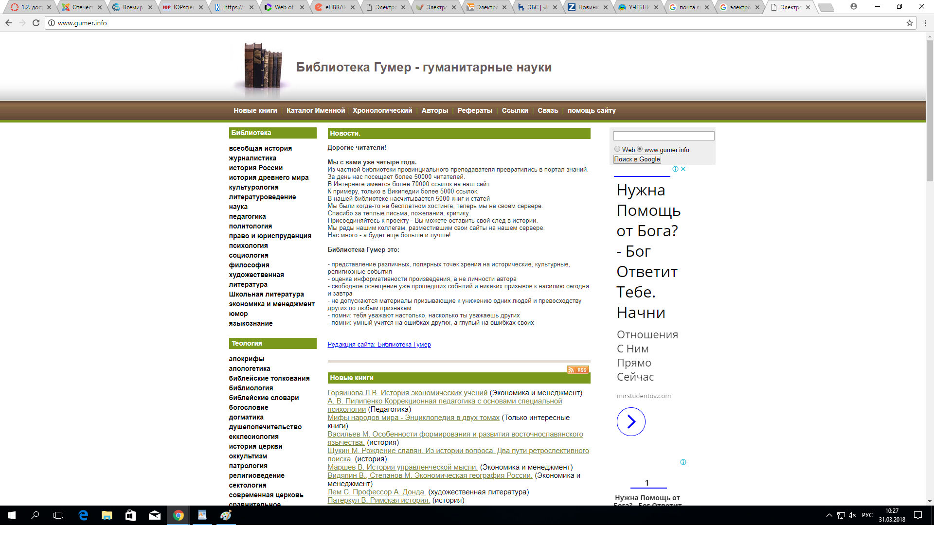Click the blue ad arrow circle
934x560 pixels.
631,421
